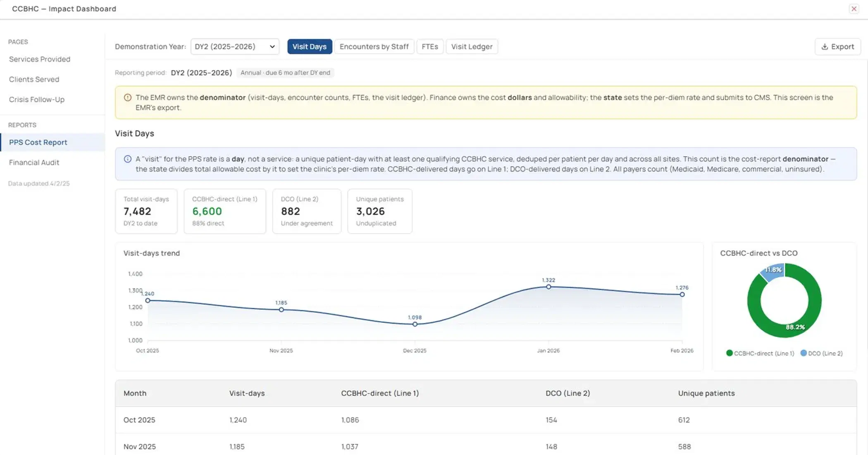The width and height of the screenshot is (868, 455).
Task: Click the 'CCBHC-direct vs DCO' chart title
Action: click(x=758, y=253)
